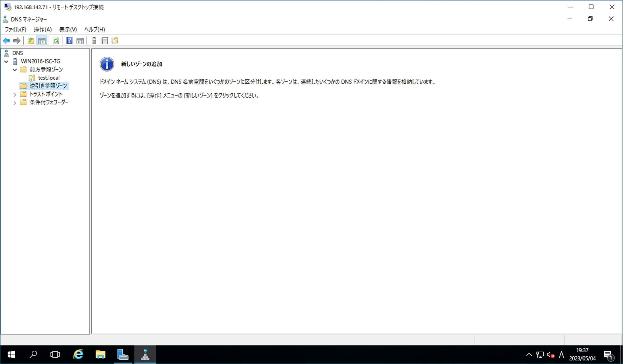
Task: Click the blue Back arrow in toolbar
Action: (6, 41)
